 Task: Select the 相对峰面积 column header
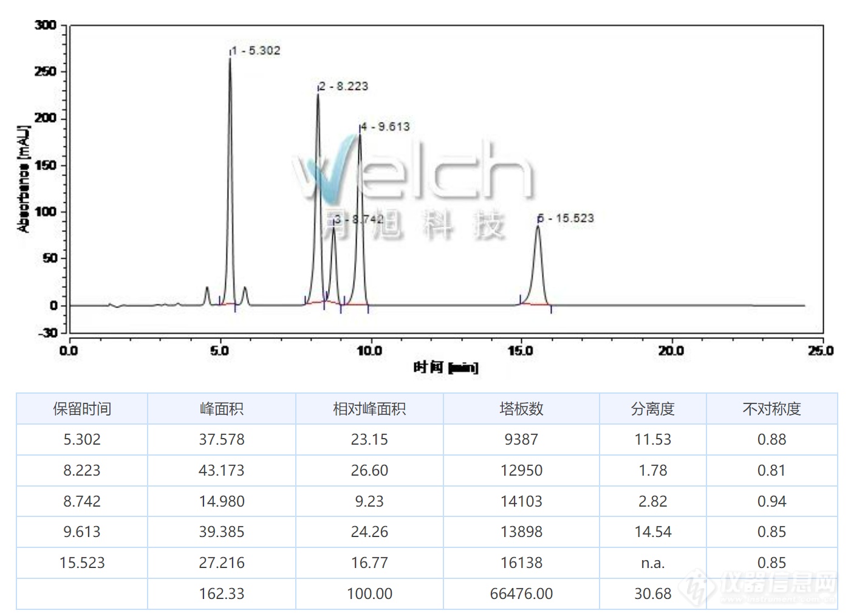(369, 409)
